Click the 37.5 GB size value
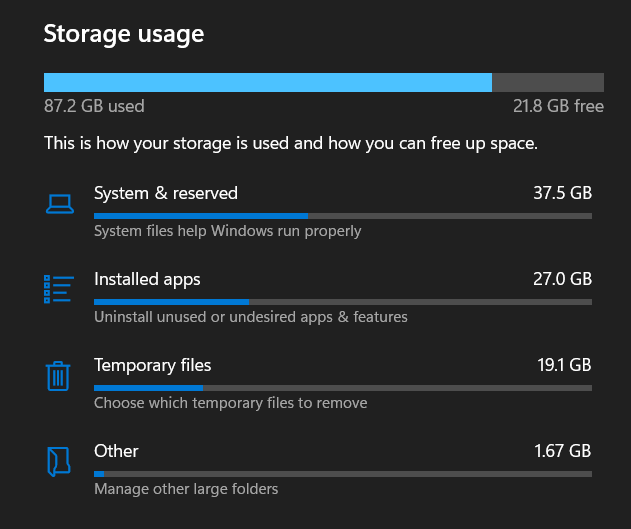This screenshot has height=529, width=631. pyautogui.click(x=562, y=193)
